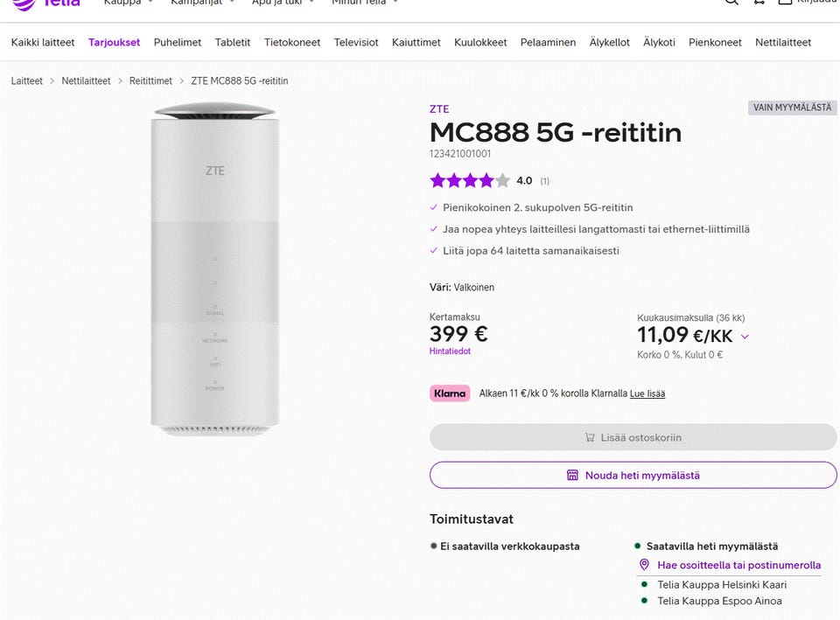Image resolution: width=840 pixels, height=620 pixels.
Task: Click the Klarna badge
Action: point(450,394)
